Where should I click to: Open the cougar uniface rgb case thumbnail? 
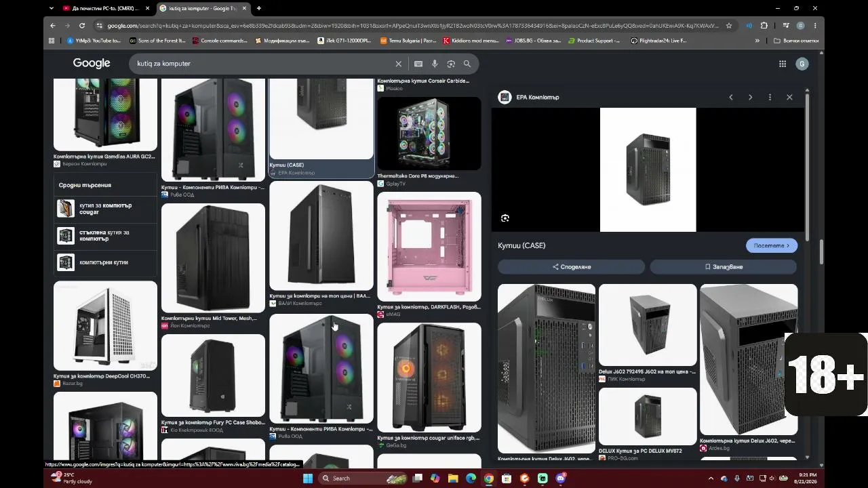(x=429, y=378)
